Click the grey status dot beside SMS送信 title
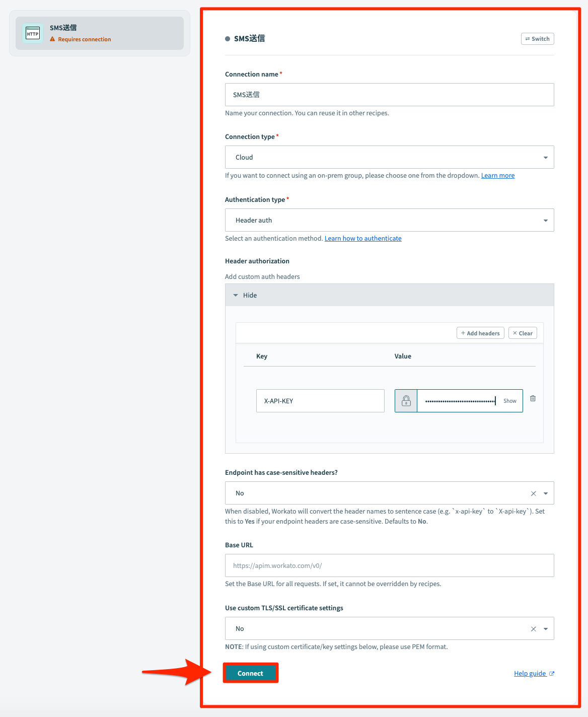 click(x=228, y=39)
